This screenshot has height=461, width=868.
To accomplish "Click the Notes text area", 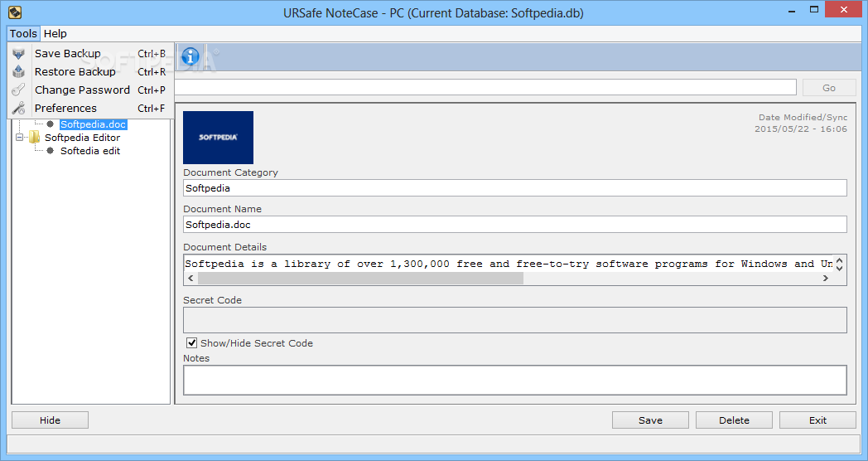I will pyautogui.click(x=515, y=380).
